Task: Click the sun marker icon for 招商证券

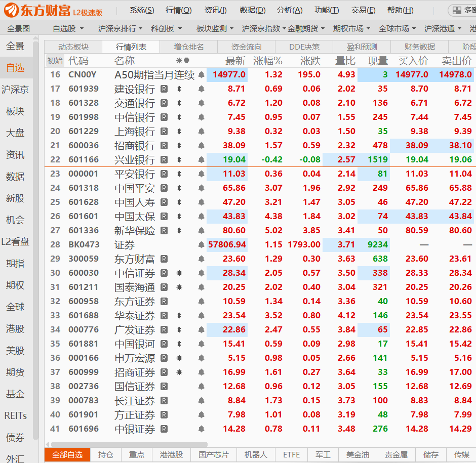Action: (179, 372)
